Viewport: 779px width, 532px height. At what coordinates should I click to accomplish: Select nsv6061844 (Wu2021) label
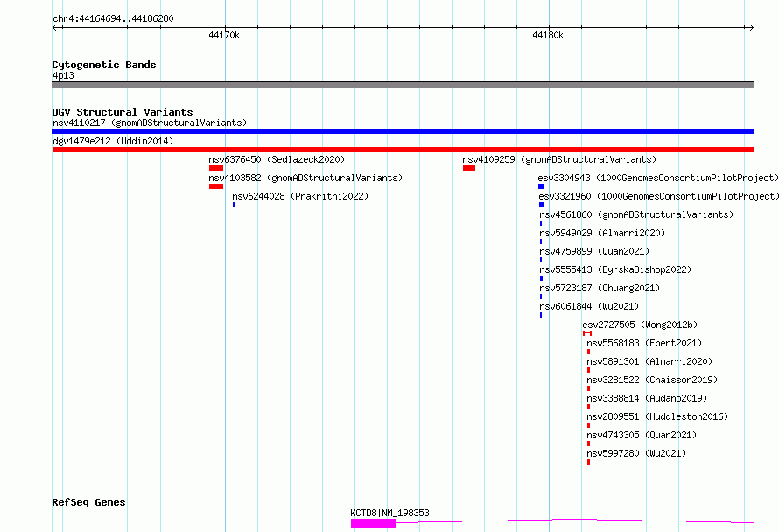(589, 306)
